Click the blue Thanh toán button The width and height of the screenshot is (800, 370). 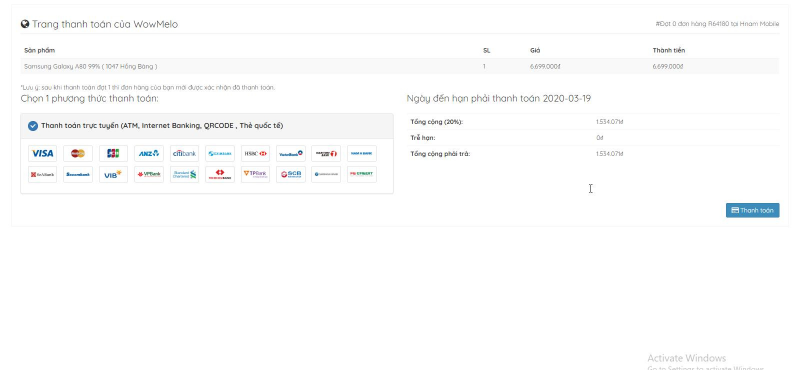coord(753,210)
